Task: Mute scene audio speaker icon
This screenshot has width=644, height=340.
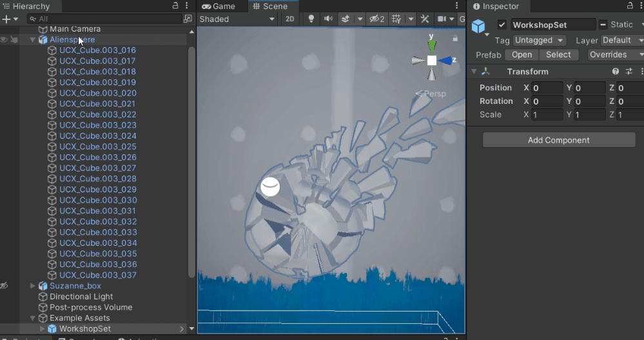Action: coord(328,19)
